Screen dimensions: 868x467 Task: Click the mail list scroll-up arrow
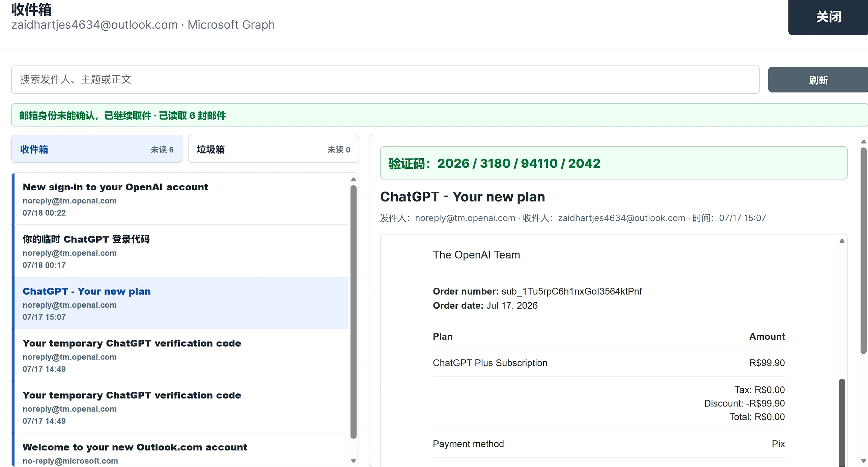(354, 180)
